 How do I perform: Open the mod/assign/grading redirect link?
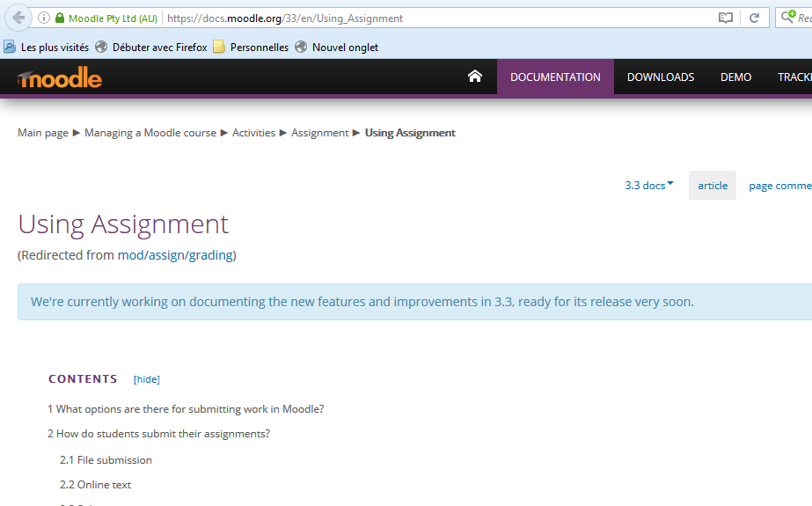175,255
